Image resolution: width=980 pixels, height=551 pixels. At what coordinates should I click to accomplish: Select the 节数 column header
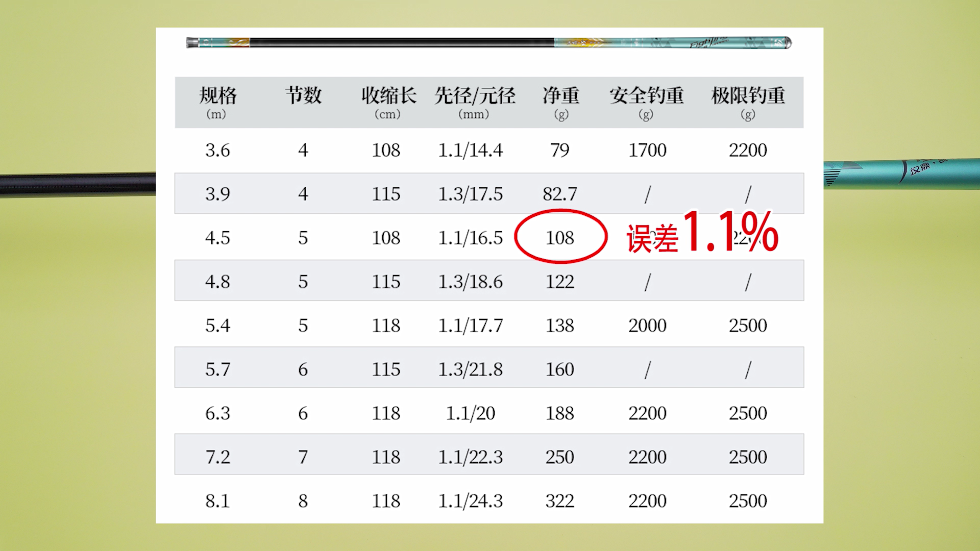click(x=303, y=95)
